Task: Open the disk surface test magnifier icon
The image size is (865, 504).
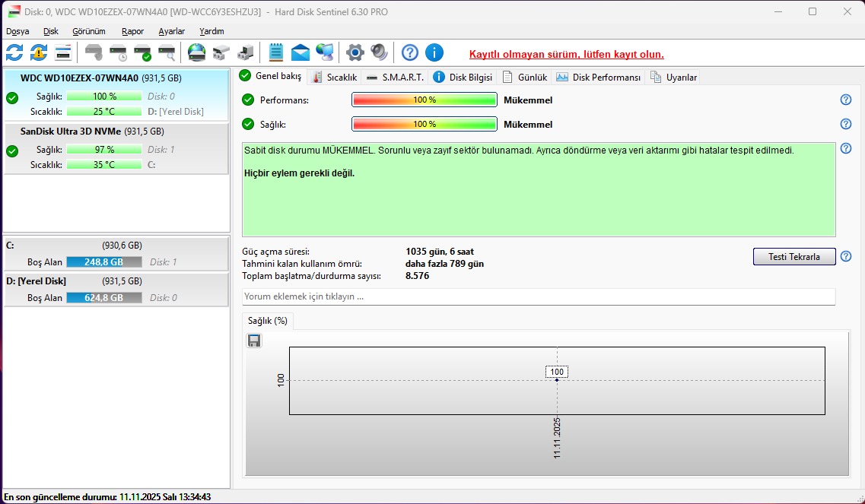Action: pos(167,52)
